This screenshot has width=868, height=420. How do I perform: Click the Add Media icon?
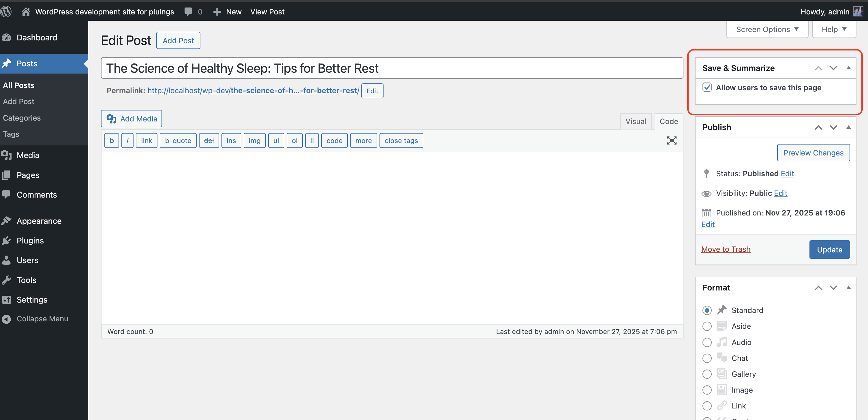pyautogui.click(x=111, y=119)
